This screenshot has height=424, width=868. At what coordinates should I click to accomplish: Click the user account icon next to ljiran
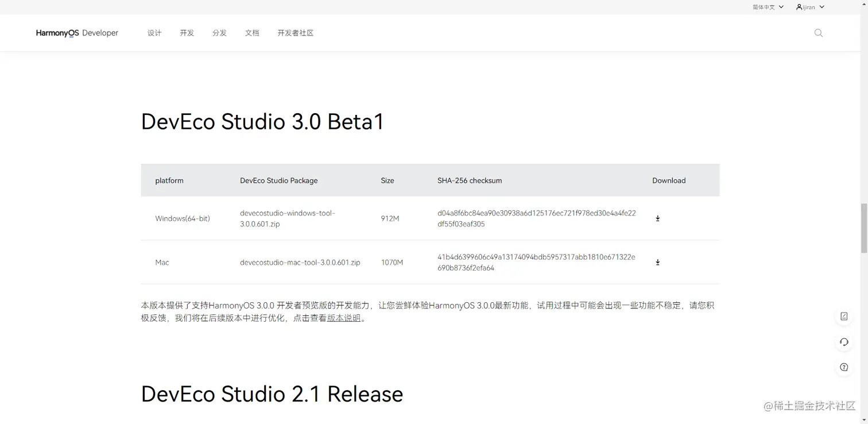tap(799, 7)
